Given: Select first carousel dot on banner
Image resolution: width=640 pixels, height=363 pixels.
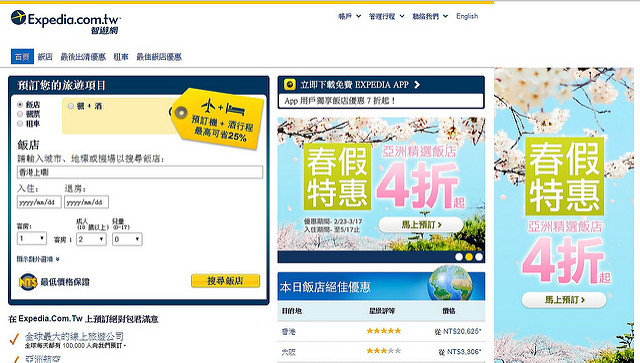Looking at the screenshot, I should tap(459, 257).
